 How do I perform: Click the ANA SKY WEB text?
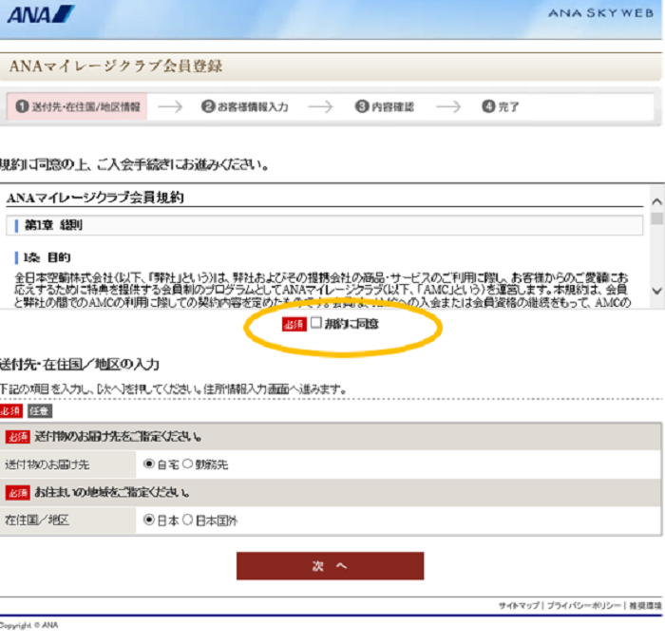click(601, 13)
